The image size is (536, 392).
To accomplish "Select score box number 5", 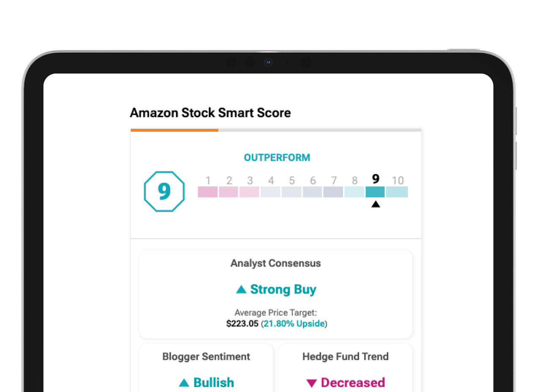I will pos(291,192).
